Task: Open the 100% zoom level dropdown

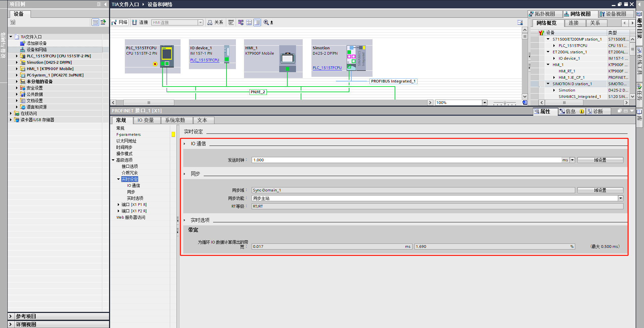Action: click(484, 102)
